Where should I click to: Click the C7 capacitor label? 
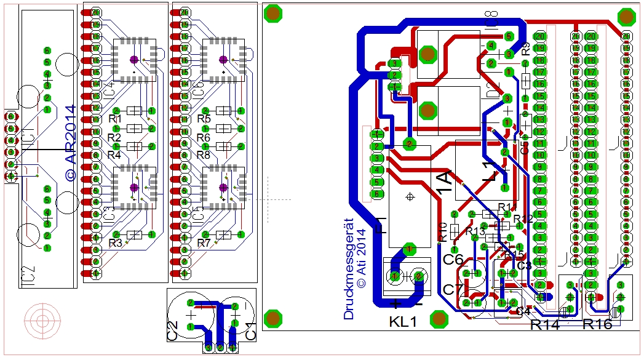click(x=453, y=289)
